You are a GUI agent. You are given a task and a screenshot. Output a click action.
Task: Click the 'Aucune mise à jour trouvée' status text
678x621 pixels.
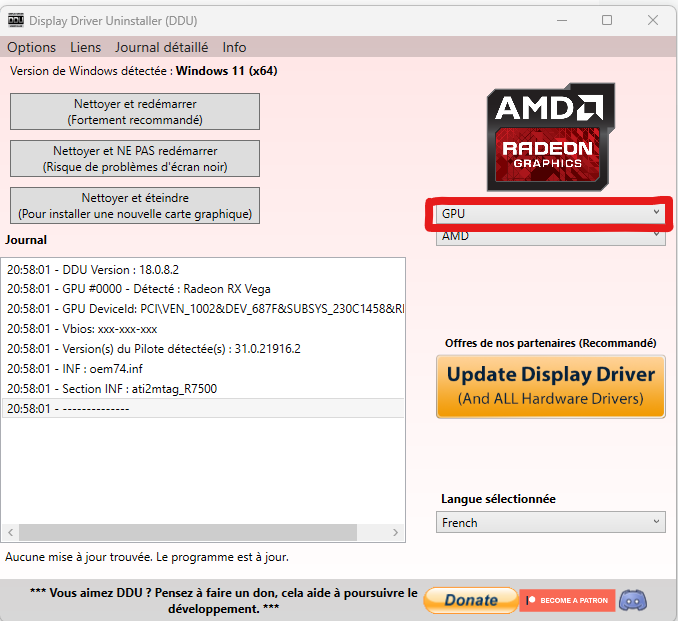147,557
